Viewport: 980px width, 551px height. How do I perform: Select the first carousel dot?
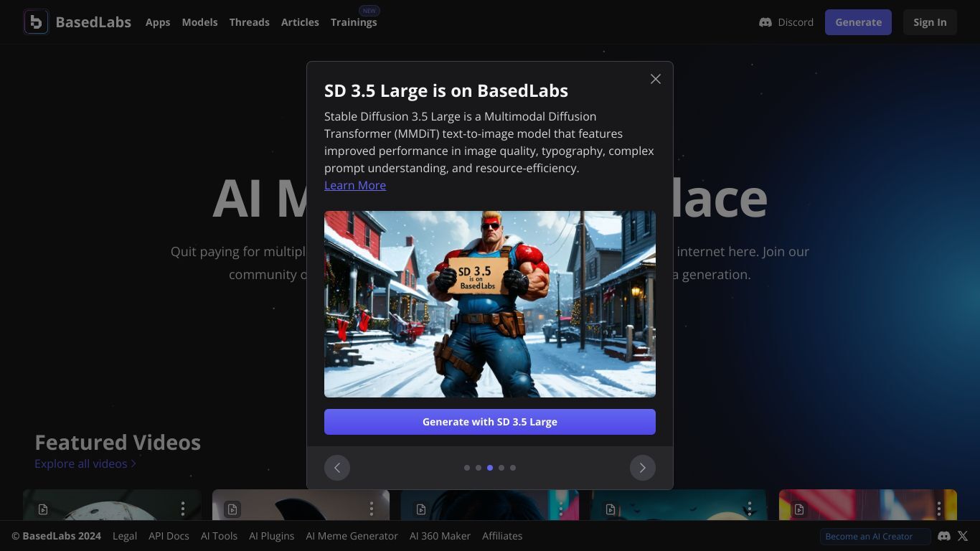click(467, 468)
